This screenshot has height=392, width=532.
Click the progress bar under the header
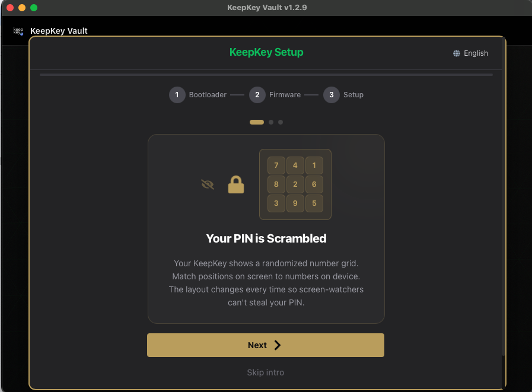(265, 74)
